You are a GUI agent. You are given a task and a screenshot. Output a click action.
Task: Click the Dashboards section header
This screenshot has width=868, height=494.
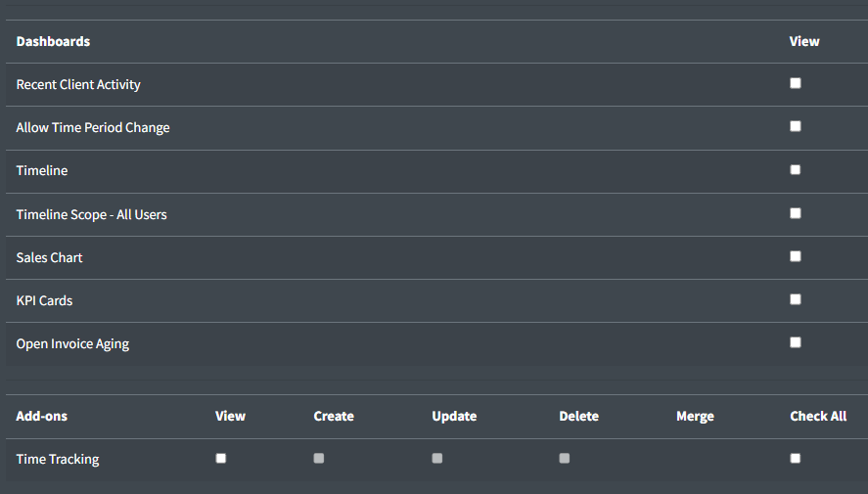tap(53, 41)
